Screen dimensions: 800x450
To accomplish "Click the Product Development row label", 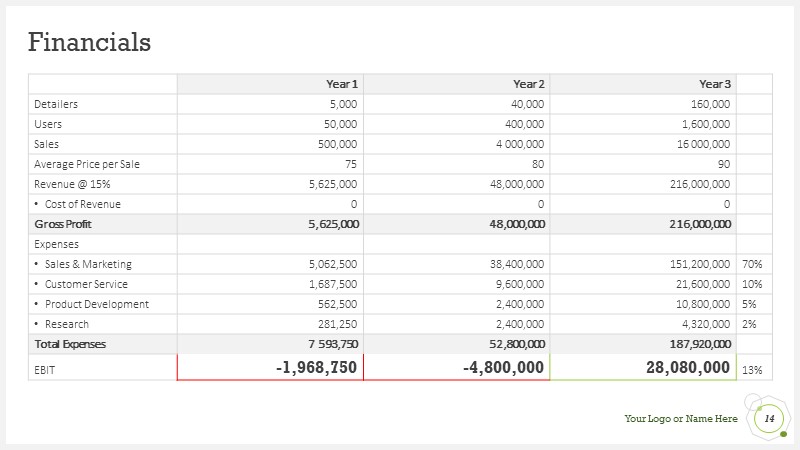I will [97, 304].
